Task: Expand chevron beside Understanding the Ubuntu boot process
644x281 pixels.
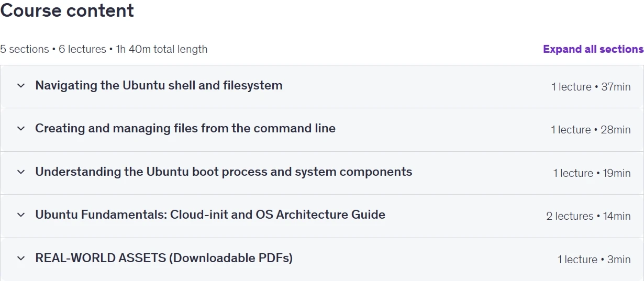Action: (x=21, y=172)
